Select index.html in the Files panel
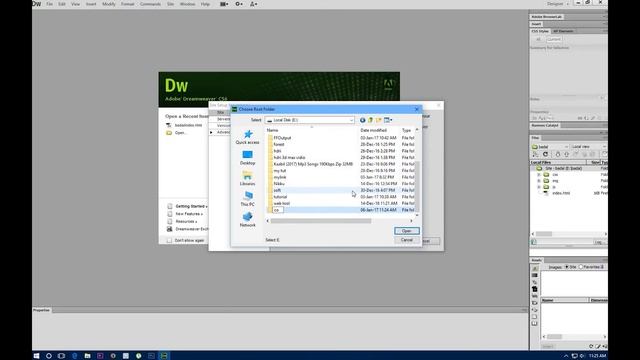This screenshot has height=360, width=640. coord(561,193)
